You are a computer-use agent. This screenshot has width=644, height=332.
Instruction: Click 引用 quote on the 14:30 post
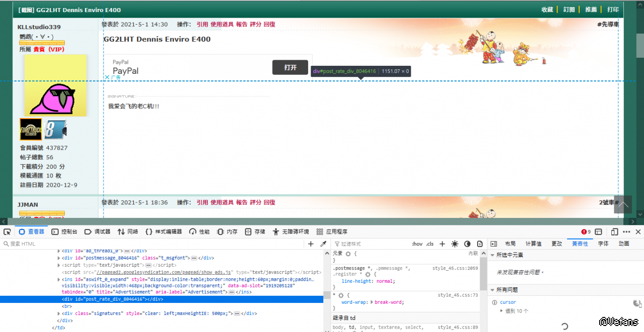pyautogui.click(x=202, y=24)
